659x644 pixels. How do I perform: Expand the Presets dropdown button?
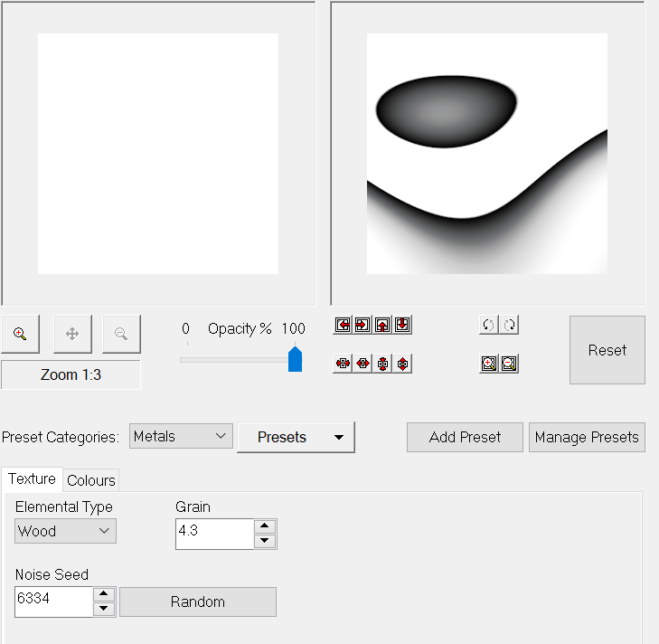point(296,437)
